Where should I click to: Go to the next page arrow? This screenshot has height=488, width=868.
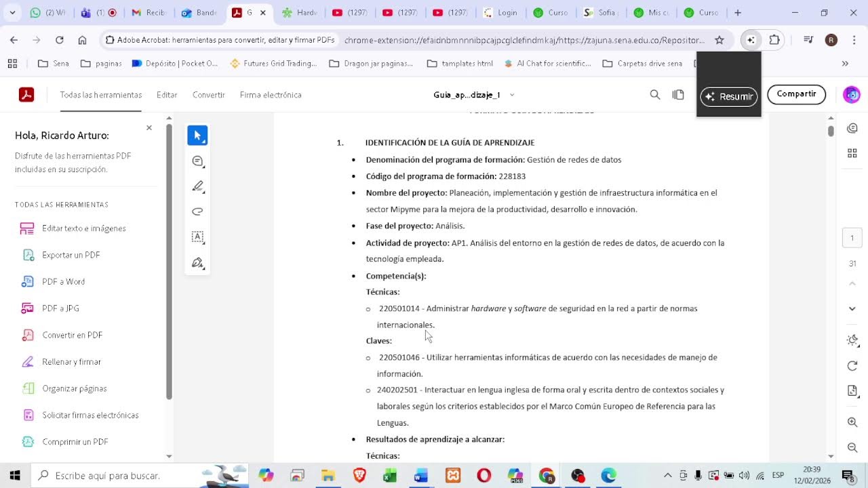(x=852, y=308)
